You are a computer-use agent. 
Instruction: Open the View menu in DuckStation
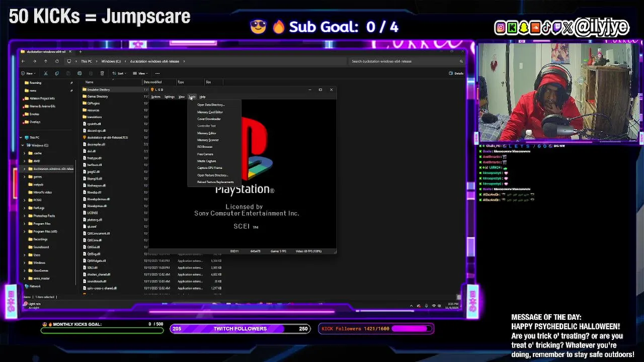(x=182, y=97)
